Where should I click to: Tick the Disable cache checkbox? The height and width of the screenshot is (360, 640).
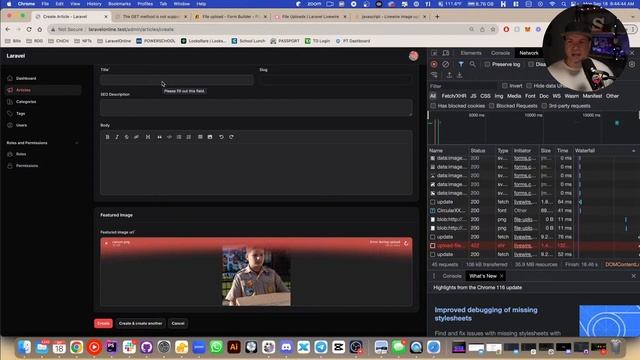[531, 64]
